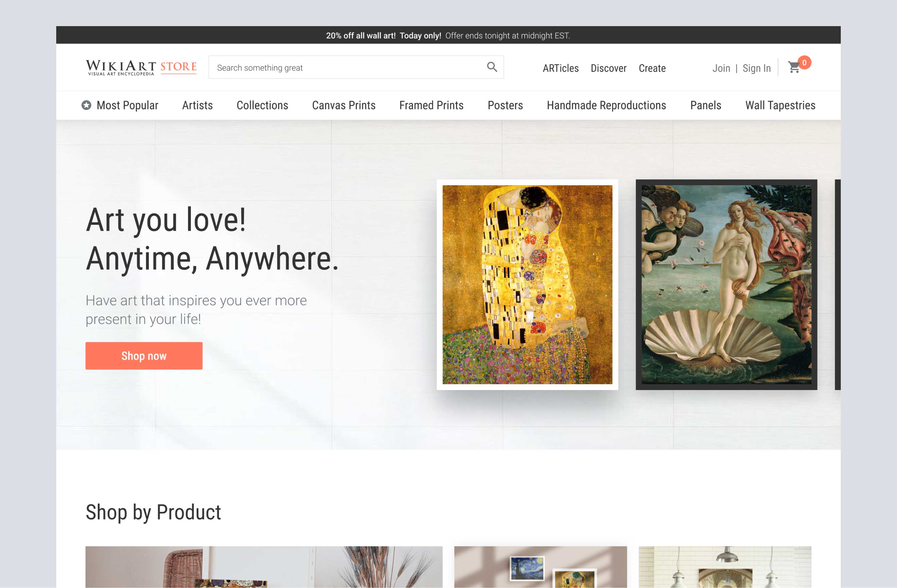
Task: Click 'Have art that inspires you' subtitle
Action: point(196,310)
